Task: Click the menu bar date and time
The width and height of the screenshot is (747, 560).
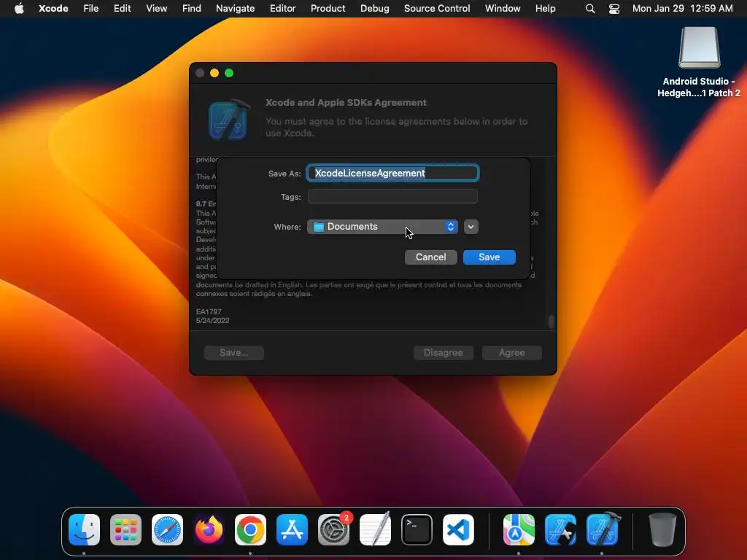Action: tap(682, 9)
